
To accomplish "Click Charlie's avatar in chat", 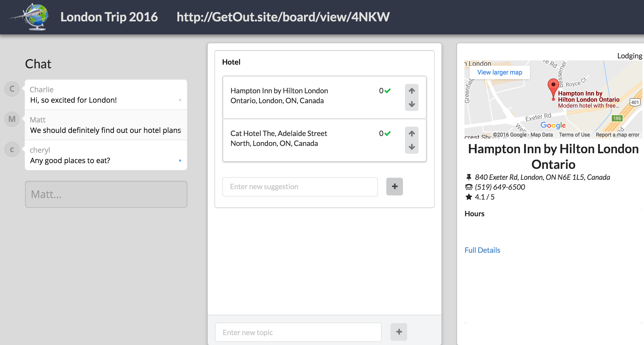I will coord(12,89).
